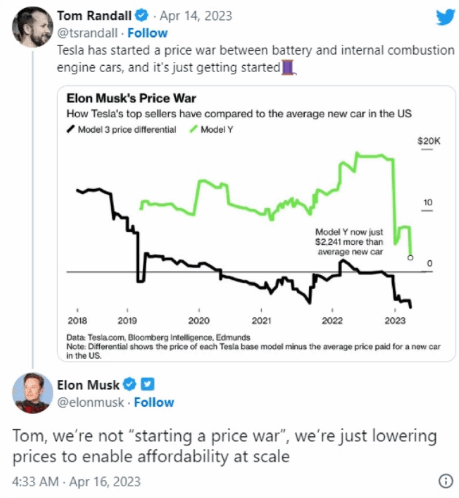Open the Elon Musk's Price War chart image
Screen dimensions: 459x498
point(256,223)
